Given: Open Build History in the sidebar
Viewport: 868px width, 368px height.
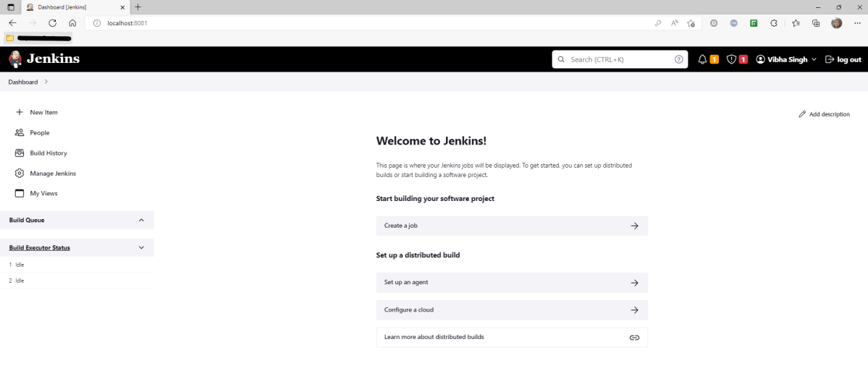Looking at the screenshot, I should [48, 153].
